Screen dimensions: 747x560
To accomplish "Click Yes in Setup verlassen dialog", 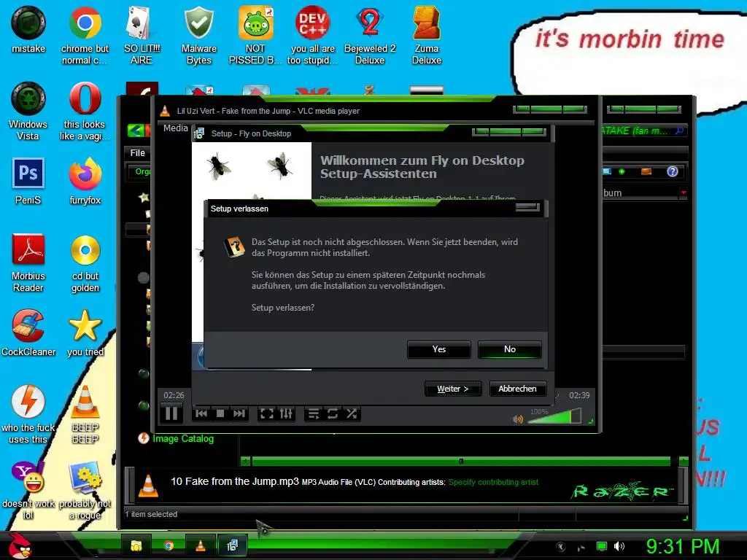I will 438,349.
